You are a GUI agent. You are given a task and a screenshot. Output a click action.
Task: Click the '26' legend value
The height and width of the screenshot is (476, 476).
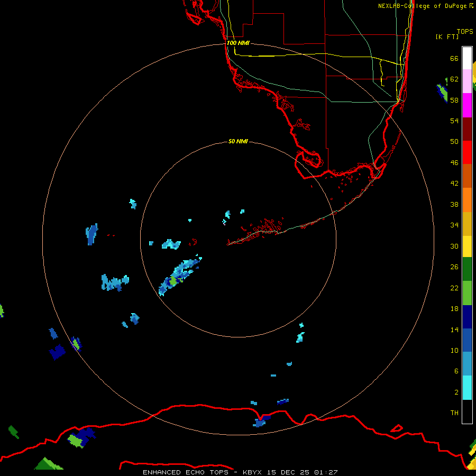pyautogui.click(x=454, y=267)
